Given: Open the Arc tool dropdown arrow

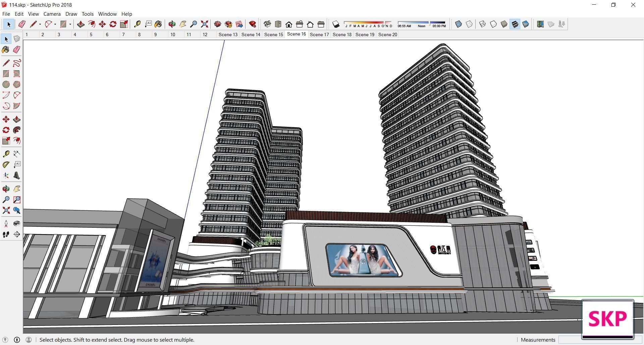Looking at the screenshot, I should click(55, 24).
